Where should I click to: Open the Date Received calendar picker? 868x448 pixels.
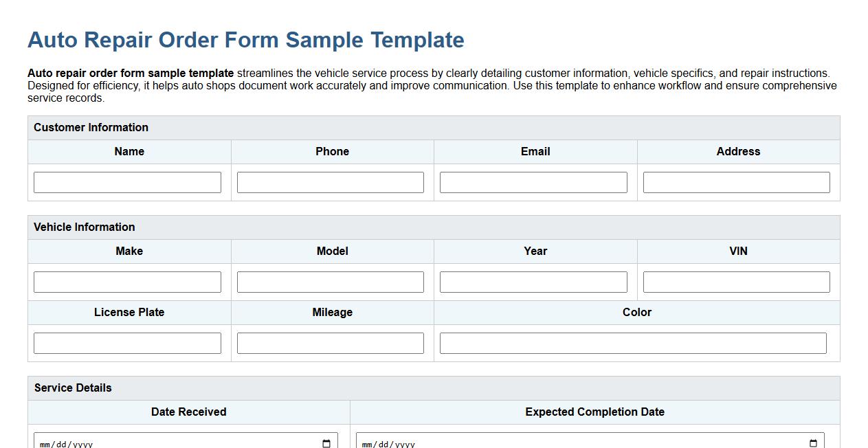pyautogui.click(x=326, y=443)
